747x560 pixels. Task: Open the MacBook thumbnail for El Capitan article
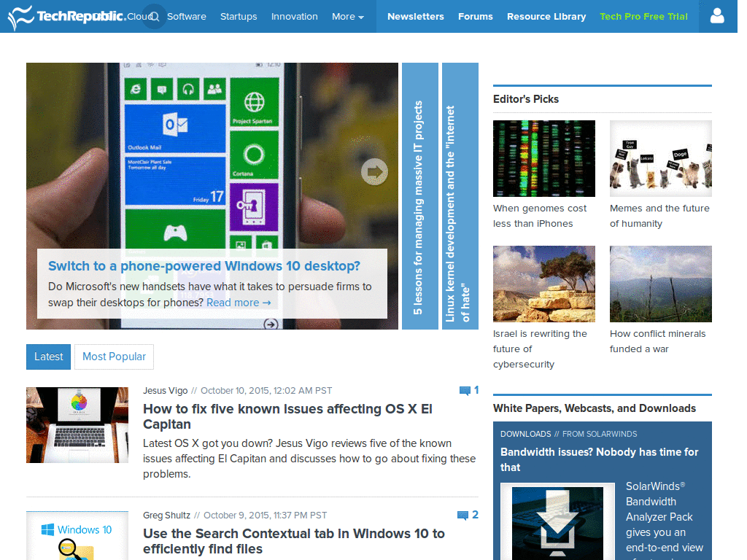click(x=77, y=425)
